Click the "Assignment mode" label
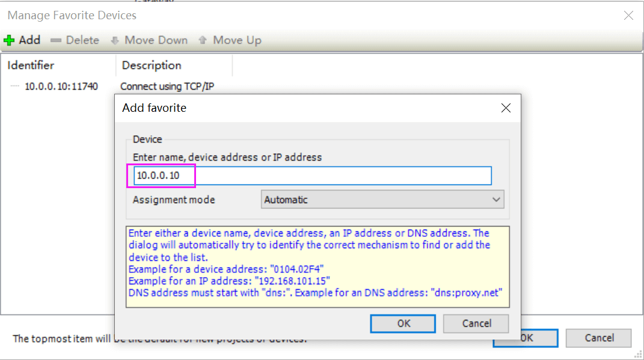This screenshot has height=360, width=644. click(x=174, y=200)
